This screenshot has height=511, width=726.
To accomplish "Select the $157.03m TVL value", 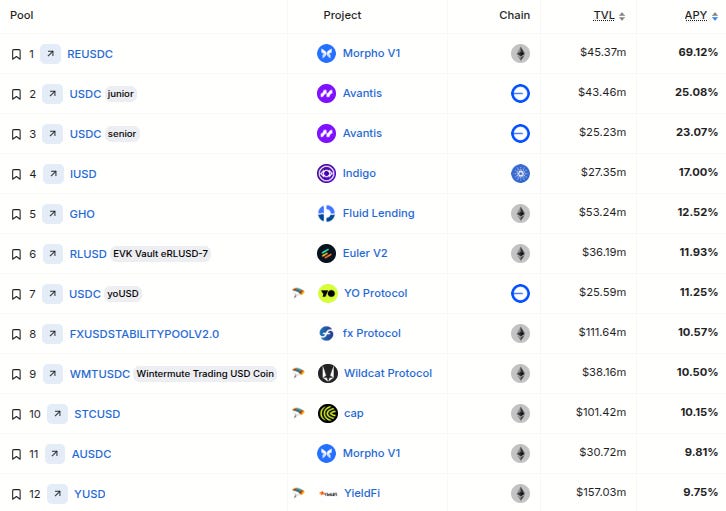I will (601, 492).
